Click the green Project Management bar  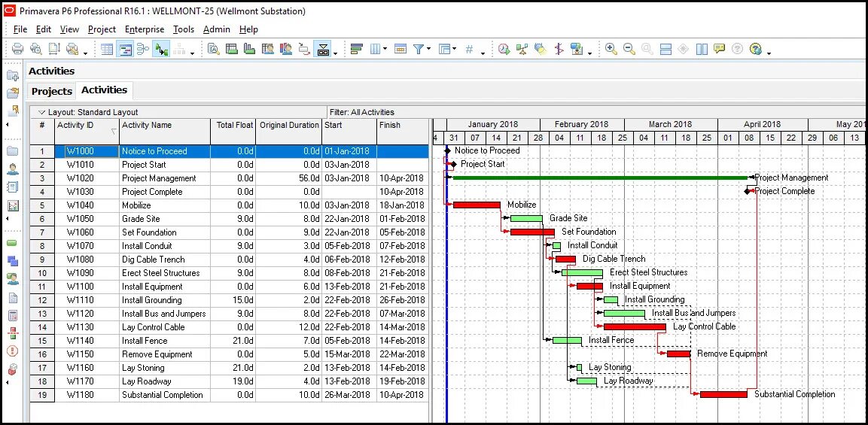601,178
